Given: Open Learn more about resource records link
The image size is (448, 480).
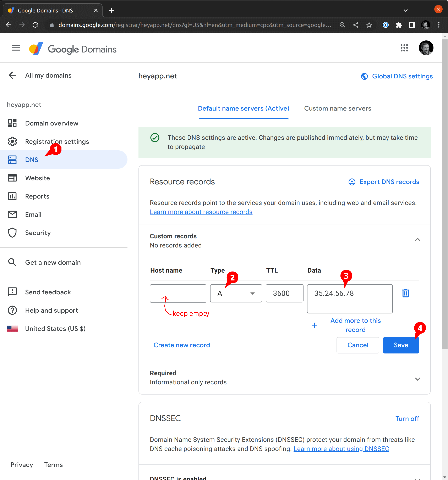Looking at the screenshot, I should (x=201, y=212).
